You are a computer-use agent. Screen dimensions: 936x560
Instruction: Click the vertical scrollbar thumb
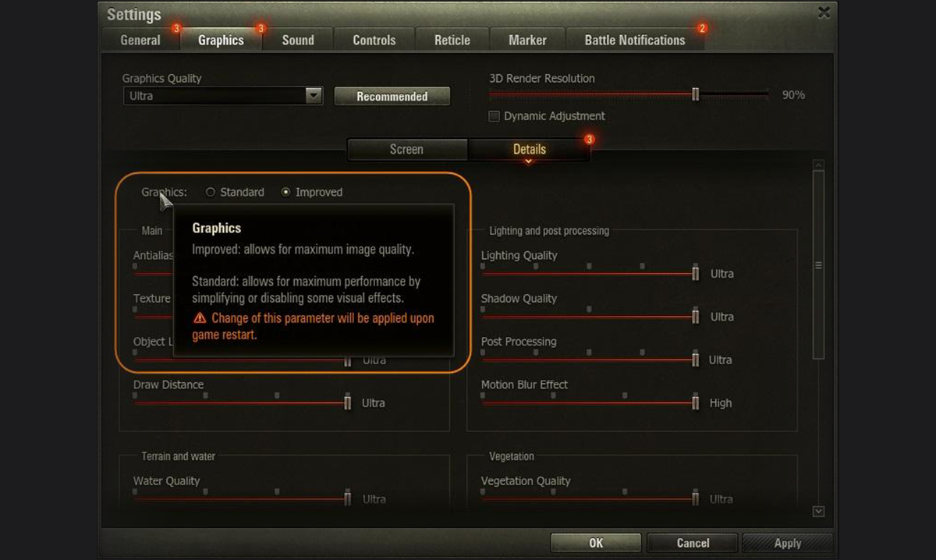click(x=818, y=265)
